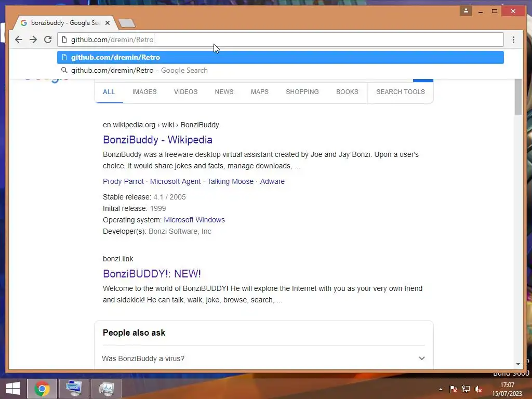
Task: Click the scrollbar down arrow
Action: [x=518, y=364]
